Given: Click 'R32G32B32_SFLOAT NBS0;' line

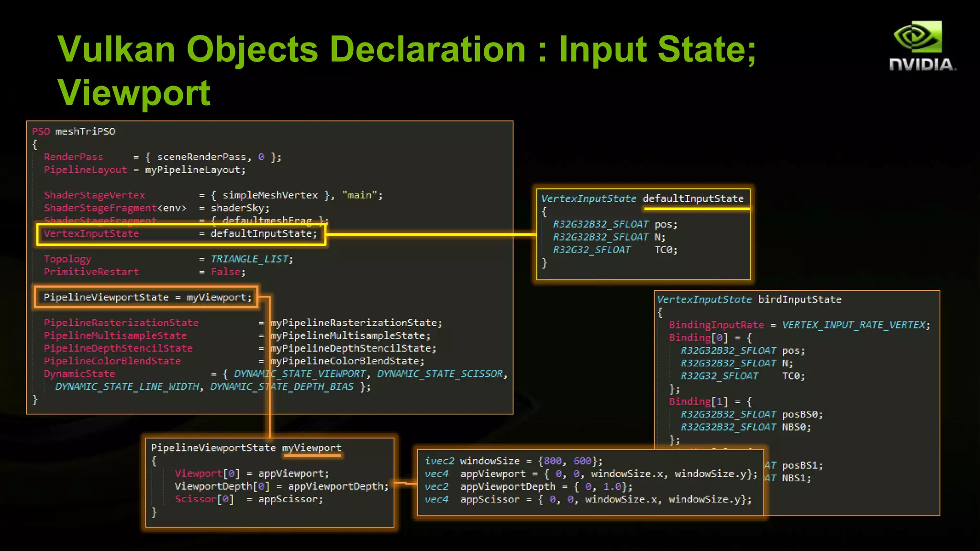Looking at the screenshot, I should (746, 427).
